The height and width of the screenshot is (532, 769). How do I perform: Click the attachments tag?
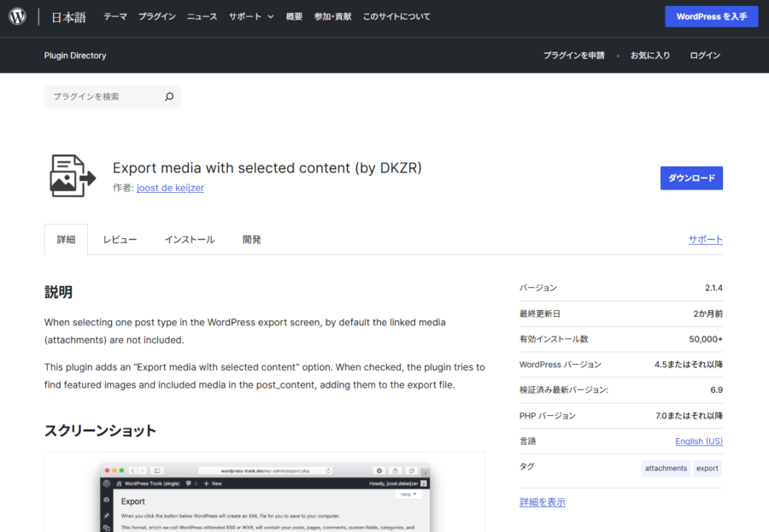[x=666, y=468]
